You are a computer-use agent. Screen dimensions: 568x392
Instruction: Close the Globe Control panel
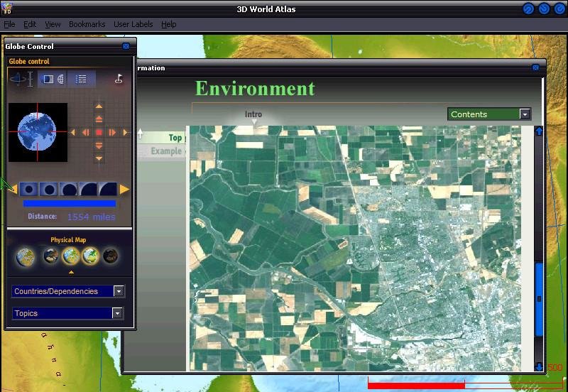point(126,46)
